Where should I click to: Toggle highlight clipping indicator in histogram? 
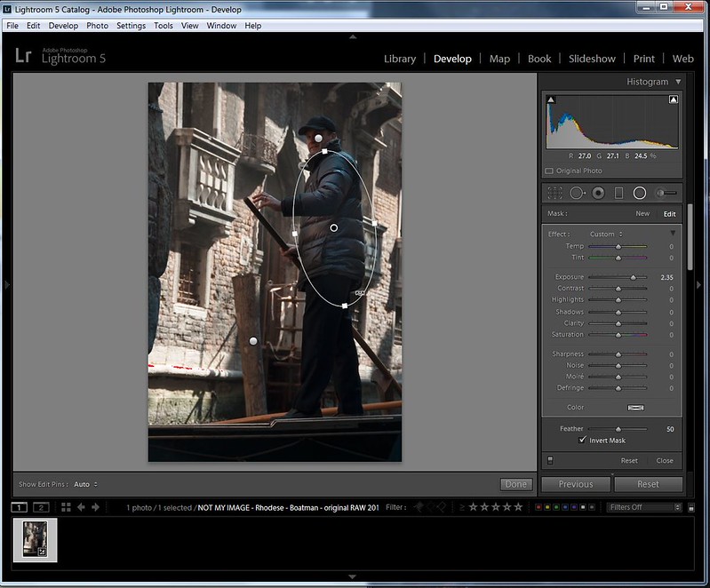click(x=674, y=99)
